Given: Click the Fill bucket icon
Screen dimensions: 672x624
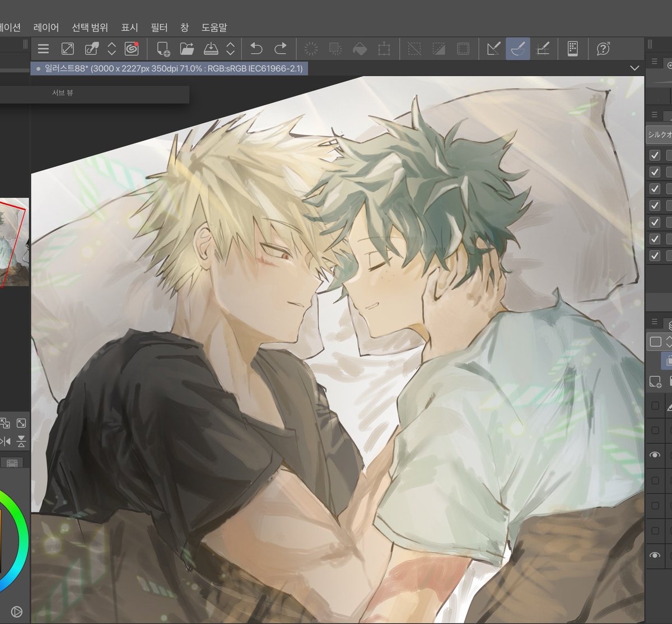Looking at the screenshot, I should click(x=360, y=49).
